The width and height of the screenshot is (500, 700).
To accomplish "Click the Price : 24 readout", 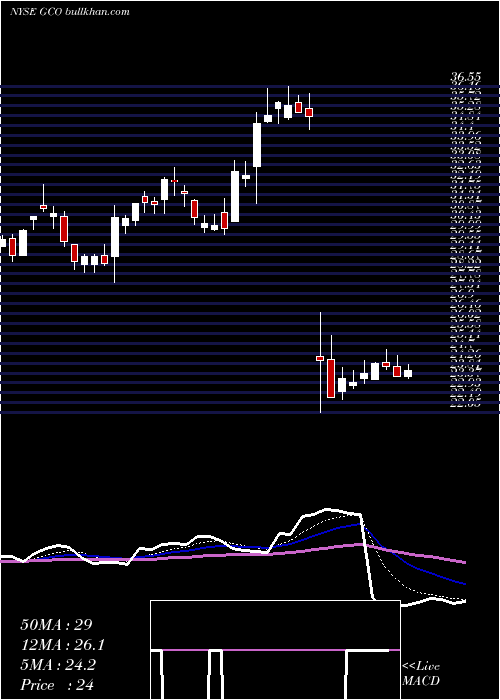I will pyautogui.click(x=57, y=685).
